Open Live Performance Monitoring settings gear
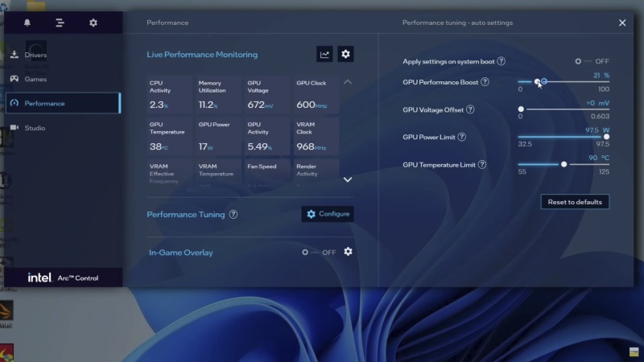Viewport: 644px width, 362px height. click(345, 54)
